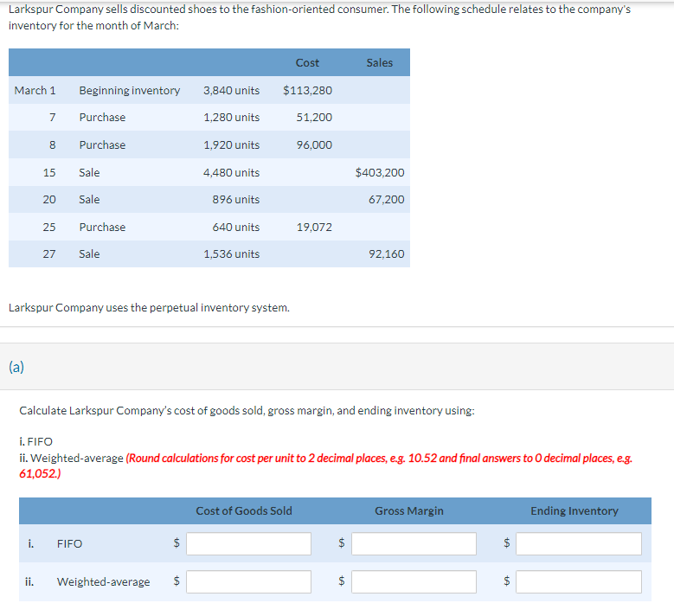Click the FIFO Gross Margin input field

coord(414,543)
